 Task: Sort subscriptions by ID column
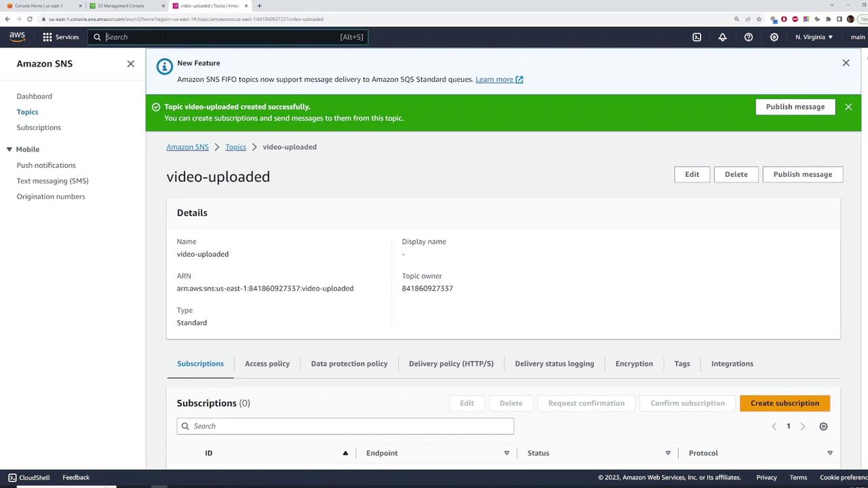[345, 453]
